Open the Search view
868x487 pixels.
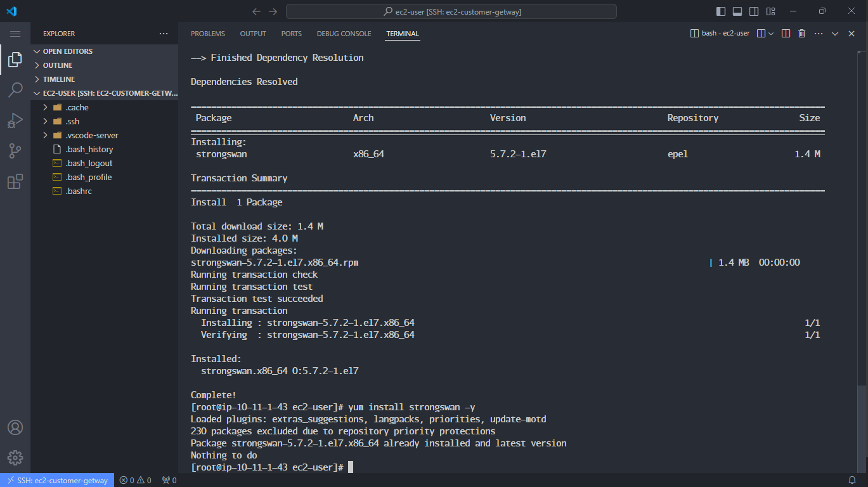(x=15, y=90)
